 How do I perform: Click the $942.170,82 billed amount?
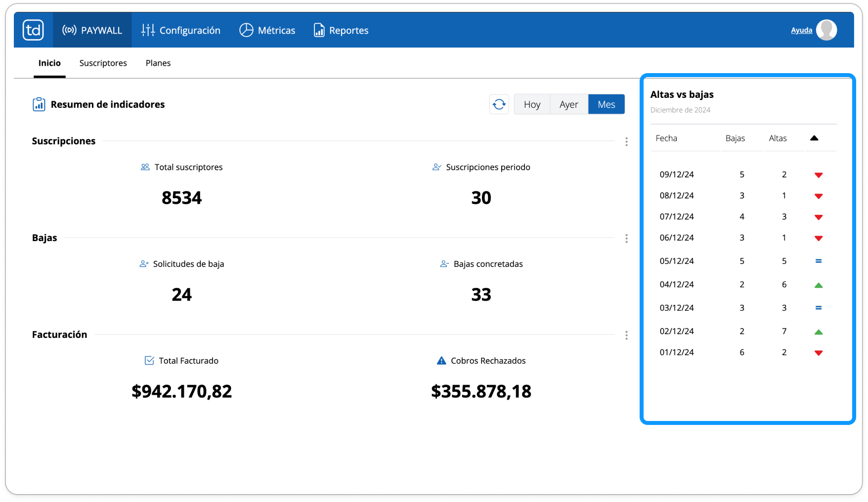click(x=182, y=391)
